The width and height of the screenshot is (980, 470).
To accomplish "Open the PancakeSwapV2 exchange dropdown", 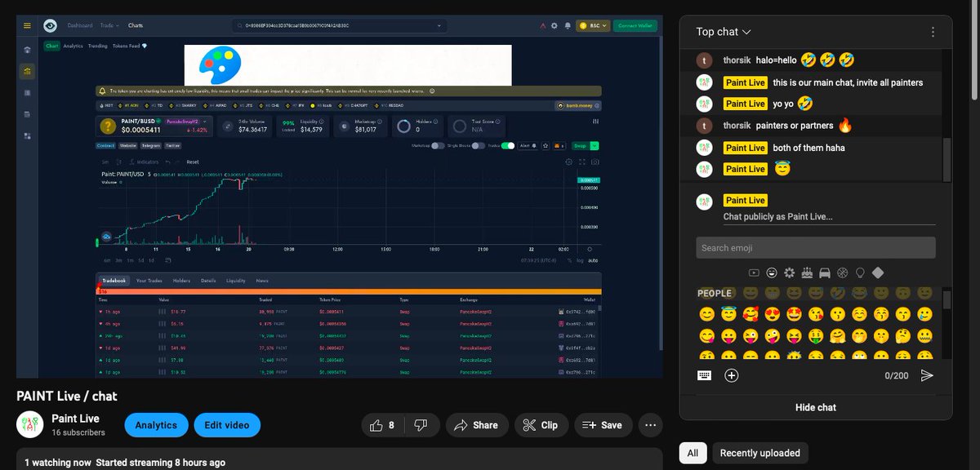I will point(185,121).
